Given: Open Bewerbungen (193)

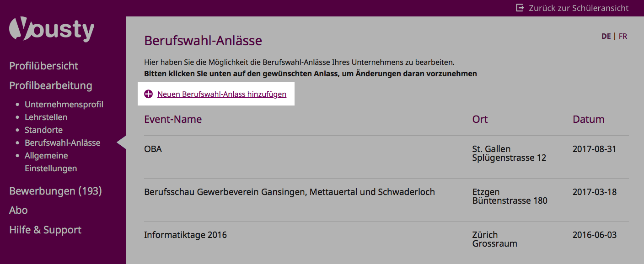Looking at the screenshot, I should coord(55,191).
